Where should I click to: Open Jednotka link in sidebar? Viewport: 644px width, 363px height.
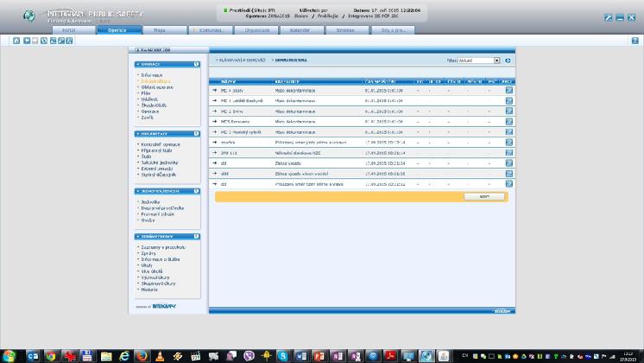point(150,202)
